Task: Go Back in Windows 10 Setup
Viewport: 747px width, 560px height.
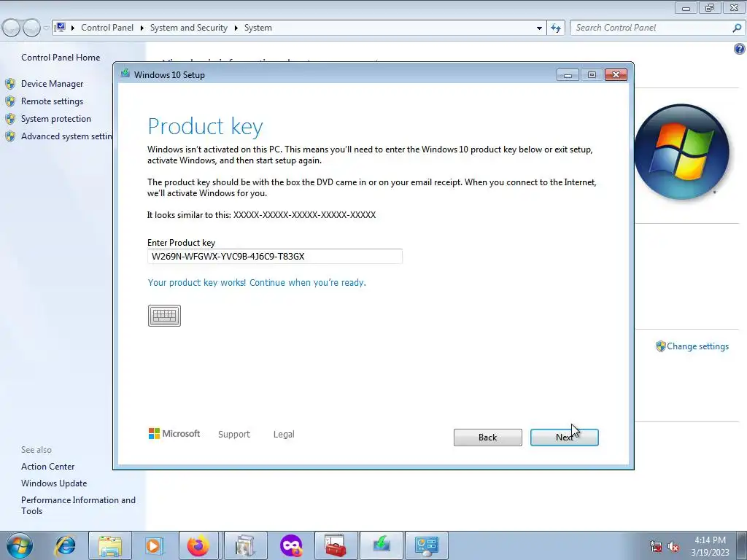Action: pos(487,437)
